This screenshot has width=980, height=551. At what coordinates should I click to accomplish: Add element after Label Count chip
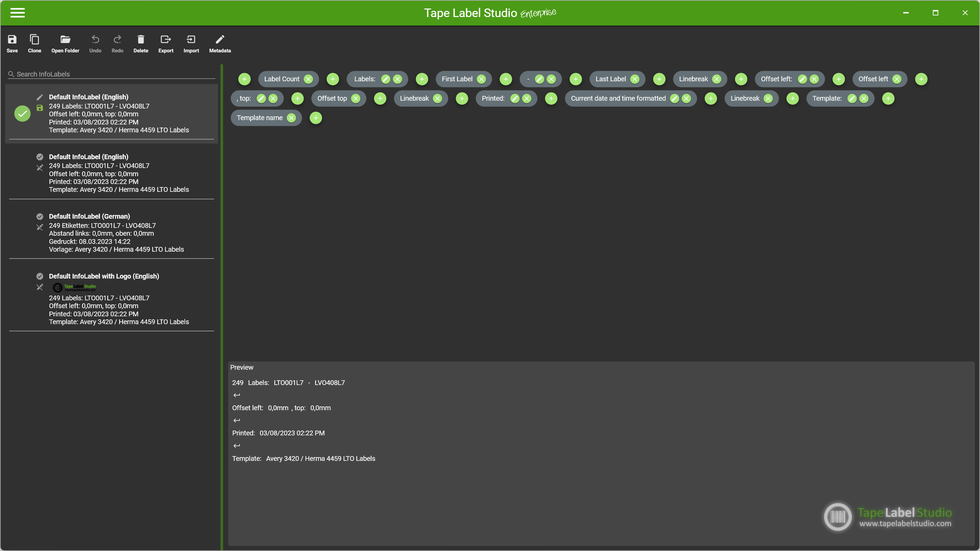point(332,79)
